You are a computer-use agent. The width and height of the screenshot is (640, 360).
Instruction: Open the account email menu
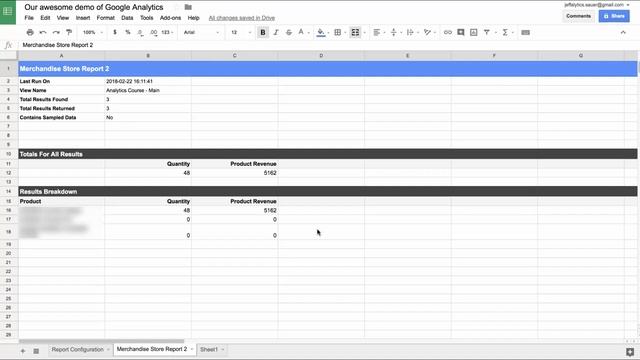(596, 4)
